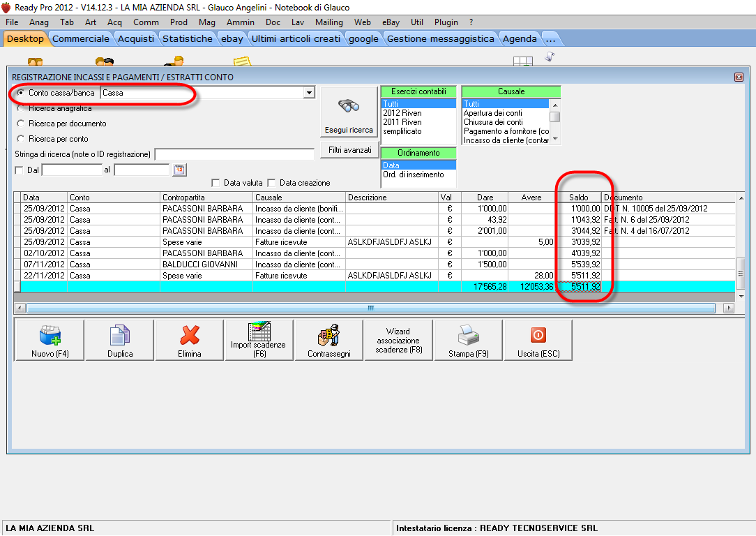Open the eBay menu

pos(391,22)
